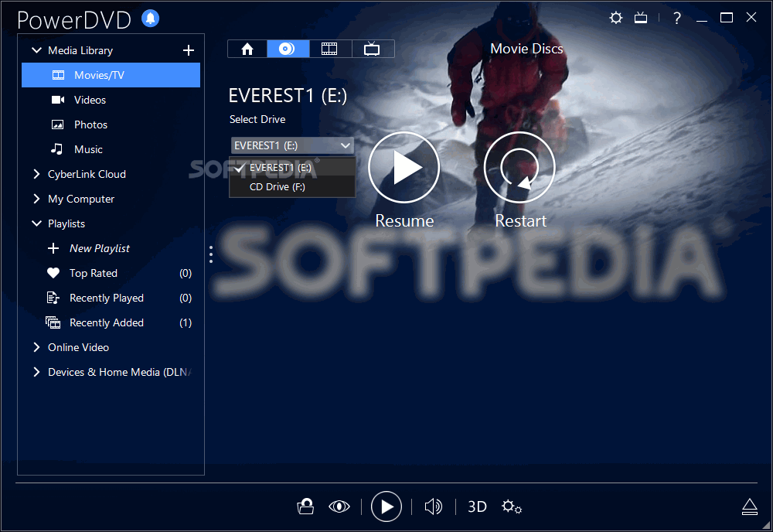The image size is (773, 532).
Task: Click the large Restart button
Action: point(519,168)
